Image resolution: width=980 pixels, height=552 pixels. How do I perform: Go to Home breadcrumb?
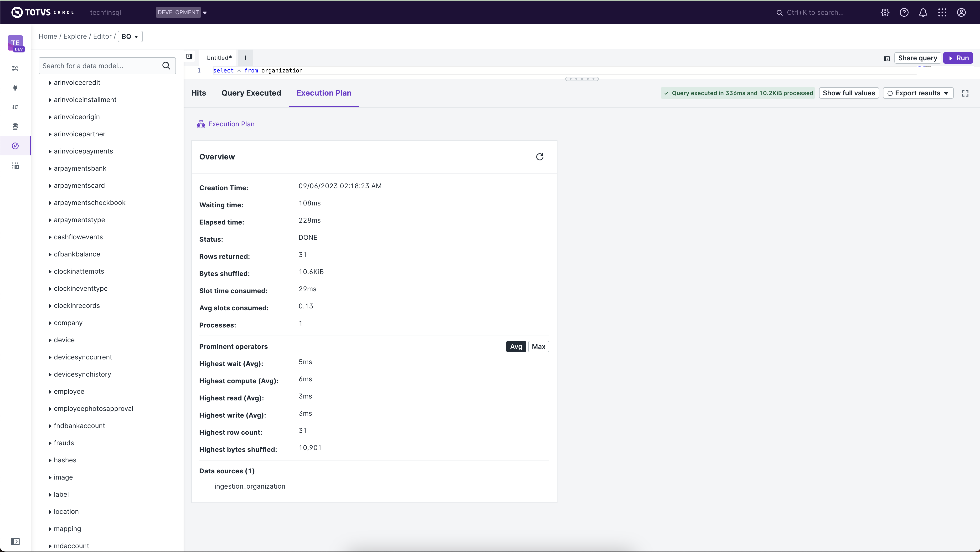47,36
